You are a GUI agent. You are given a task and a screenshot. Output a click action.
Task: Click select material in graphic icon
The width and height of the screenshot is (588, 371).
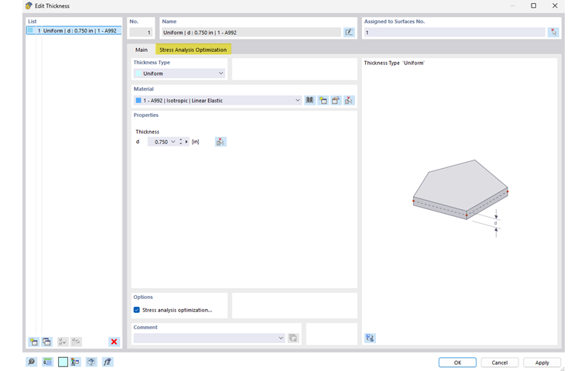(x=349, y=100)
